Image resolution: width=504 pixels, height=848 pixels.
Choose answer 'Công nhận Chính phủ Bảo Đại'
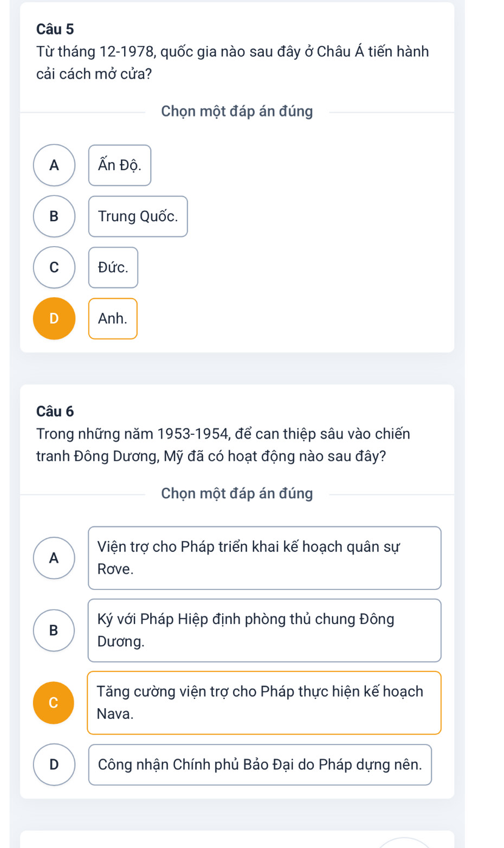tap(260, 765)
